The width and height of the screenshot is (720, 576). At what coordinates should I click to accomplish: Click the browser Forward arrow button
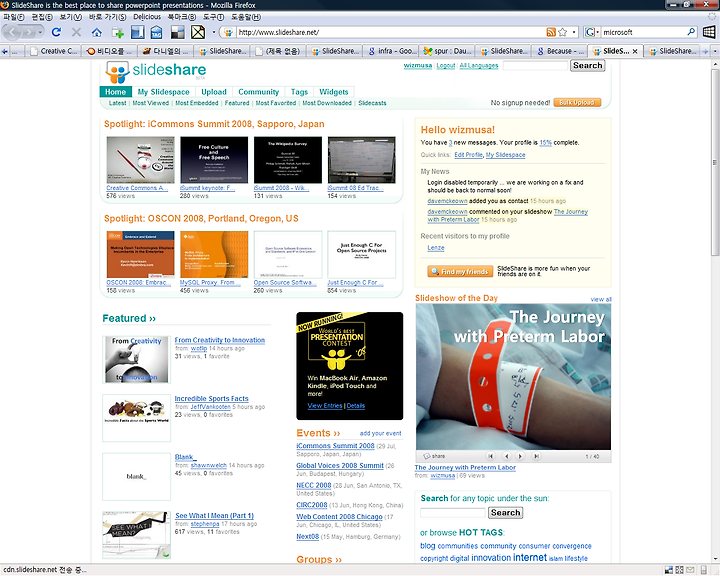[x=29, y=32]
